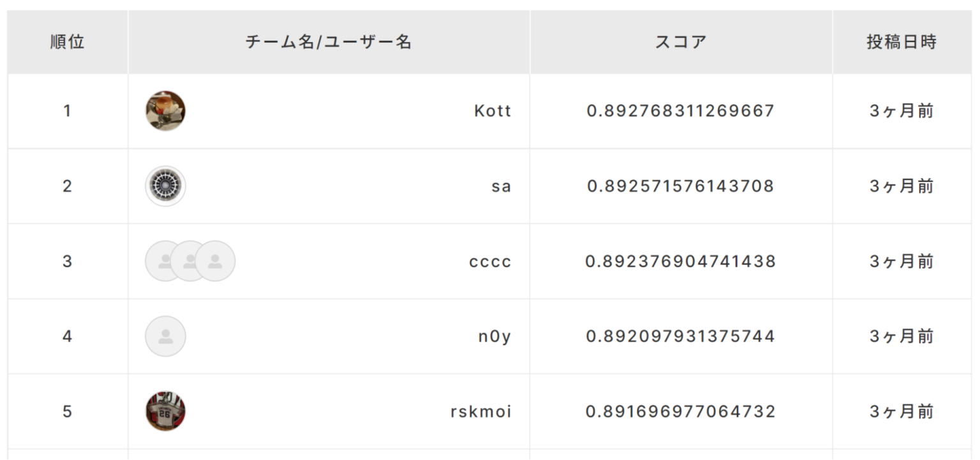Click the third cccc team member avatar
This screenshot has height=460, width=980.
click(215, 261)
